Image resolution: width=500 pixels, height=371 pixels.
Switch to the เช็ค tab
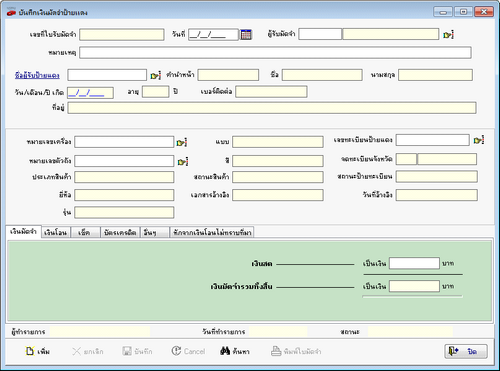[85, 232]
